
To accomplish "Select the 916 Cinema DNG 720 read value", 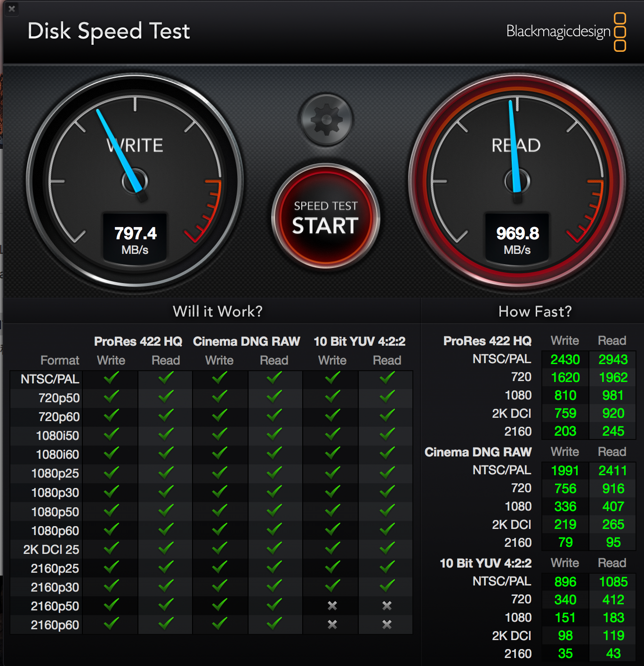I will tap(613, 489).
